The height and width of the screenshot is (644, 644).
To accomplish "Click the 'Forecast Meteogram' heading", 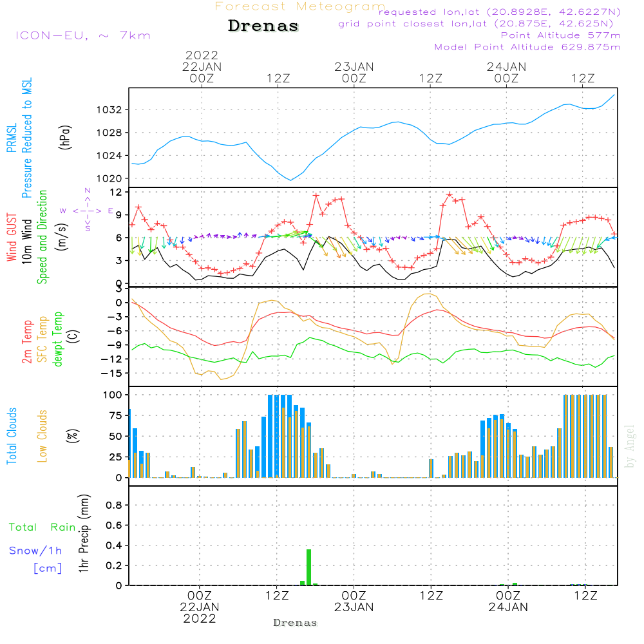I will [x=300, y=6].
